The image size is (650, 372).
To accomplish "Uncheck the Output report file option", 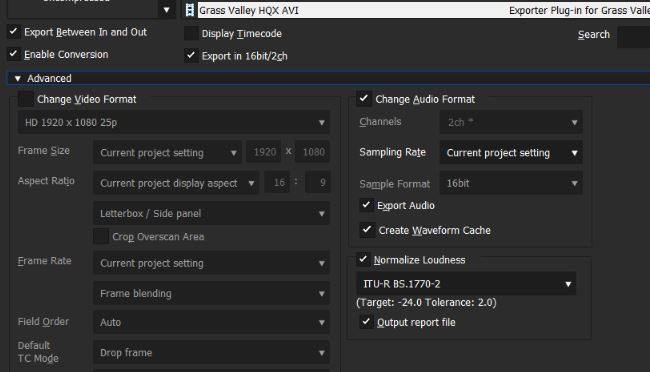I will point(366,321).
